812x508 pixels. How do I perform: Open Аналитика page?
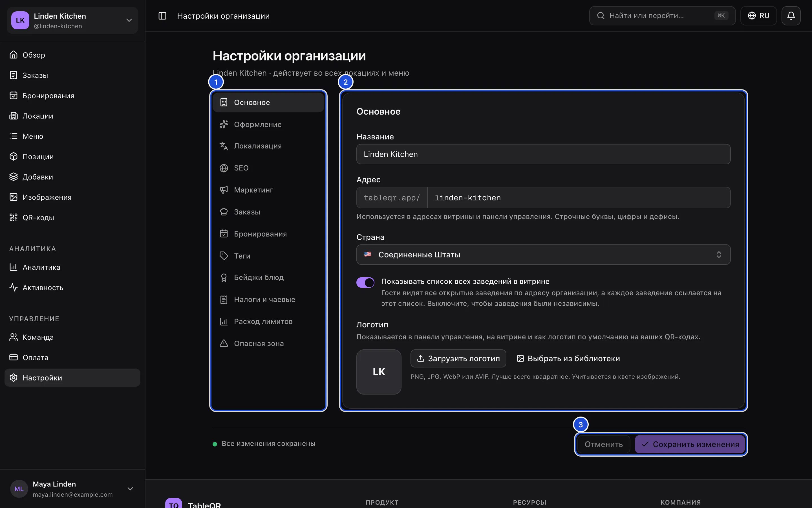coord(72,267)
